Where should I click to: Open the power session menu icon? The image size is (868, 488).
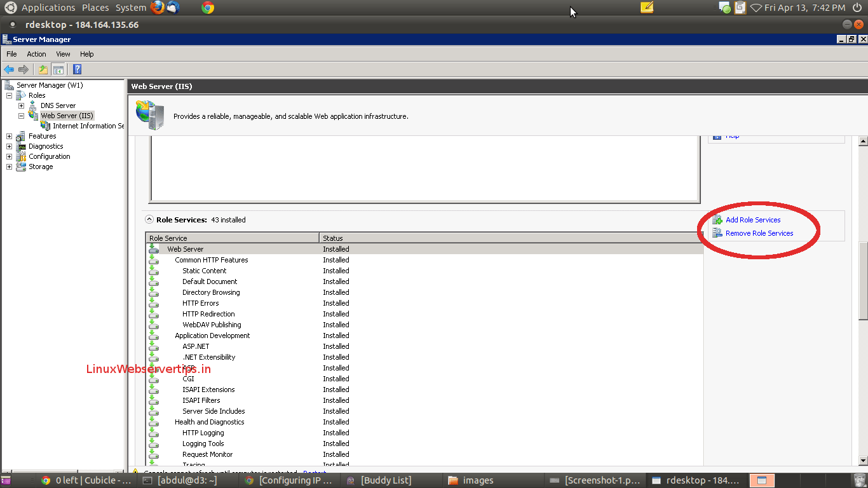[x=858, y=8]
